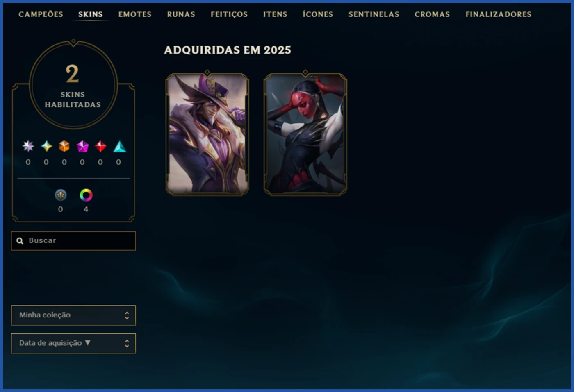Click the gray crest emblem icon
The width and height of the screenshot is (574, 392).
coord(61,195)
